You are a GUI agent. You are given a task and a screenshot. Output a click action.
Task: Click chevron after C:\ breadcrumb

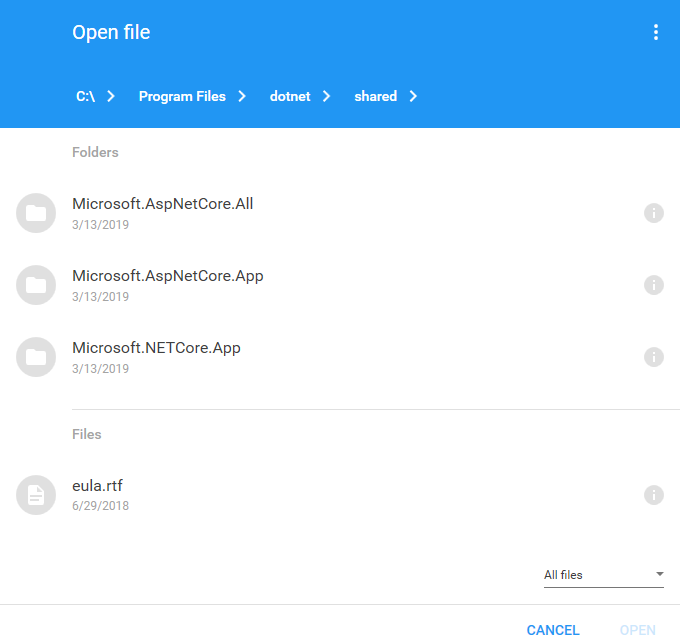pos(111,96)
